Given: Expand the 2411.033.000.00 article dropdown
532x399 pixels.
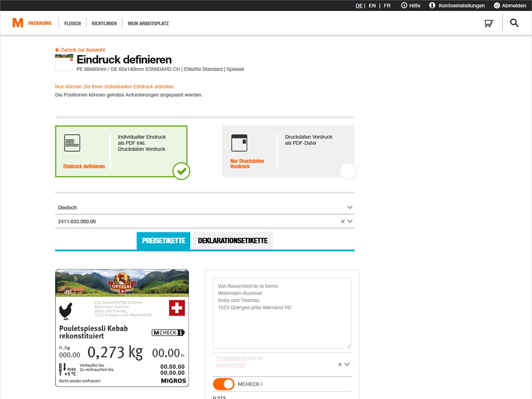Looking at the screenshot, I should [x=350, y=222].
